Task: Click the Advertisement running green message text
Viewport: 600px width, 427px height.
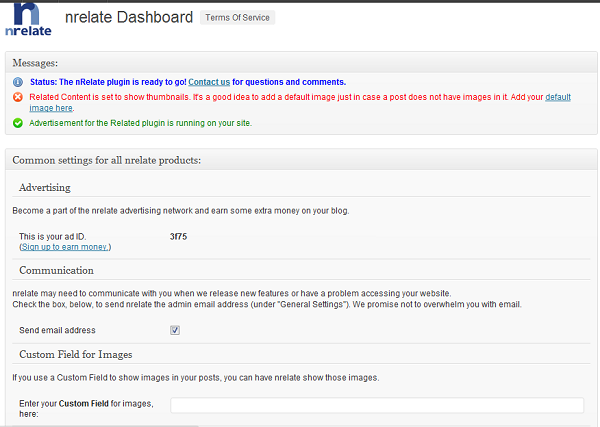Action: [x=140, y=123]
